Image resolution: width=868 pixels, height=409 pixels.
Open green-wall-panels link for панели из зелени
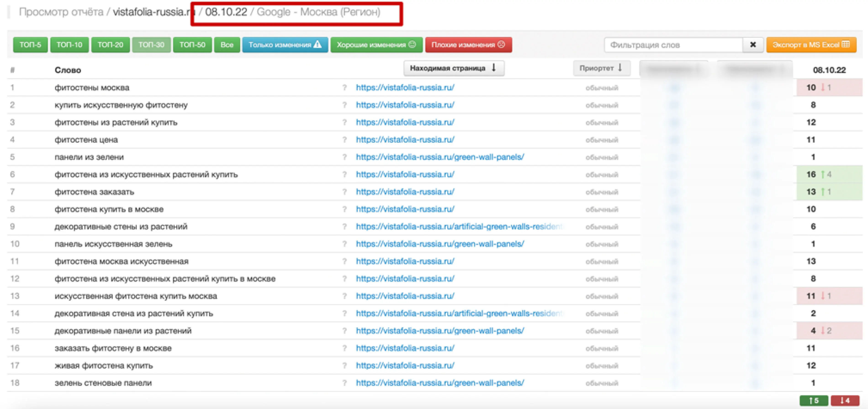pyautogui.click(x=440, y=157)
